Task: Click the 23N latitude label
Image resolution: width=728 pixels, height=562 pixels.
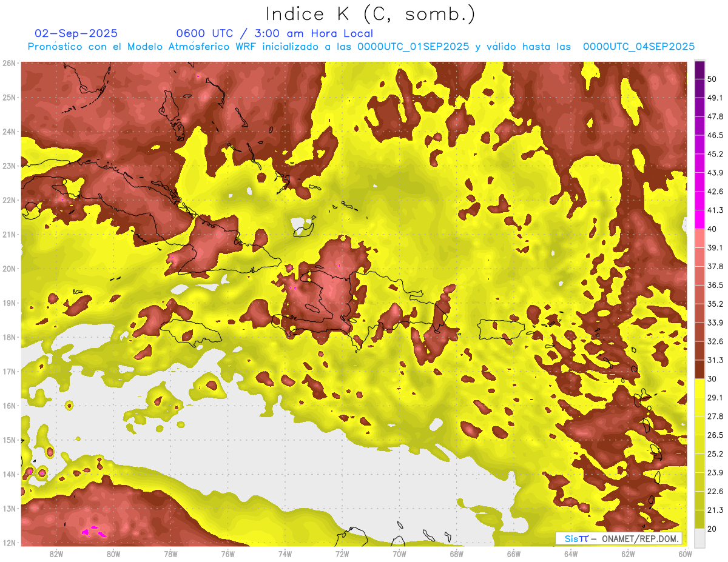Action: coord(9,166)
